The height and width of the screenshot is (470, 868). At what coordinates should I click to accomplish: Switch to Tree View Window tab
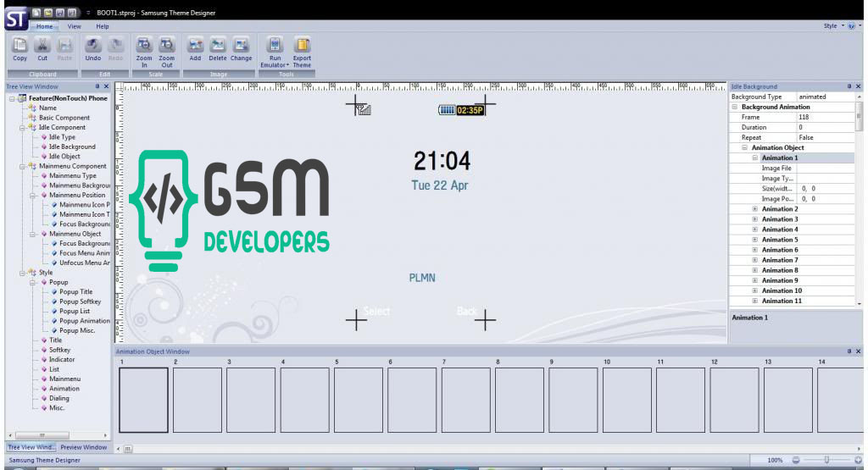31,447
